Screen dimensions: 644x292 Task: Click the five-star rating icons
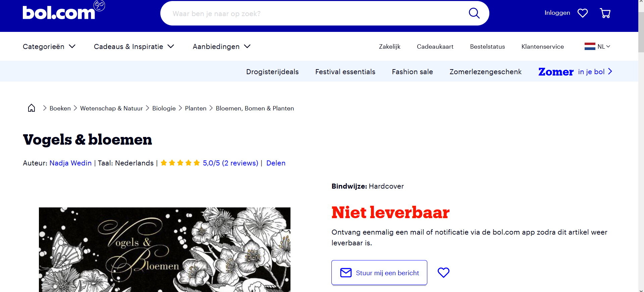(x=180, y=163)
